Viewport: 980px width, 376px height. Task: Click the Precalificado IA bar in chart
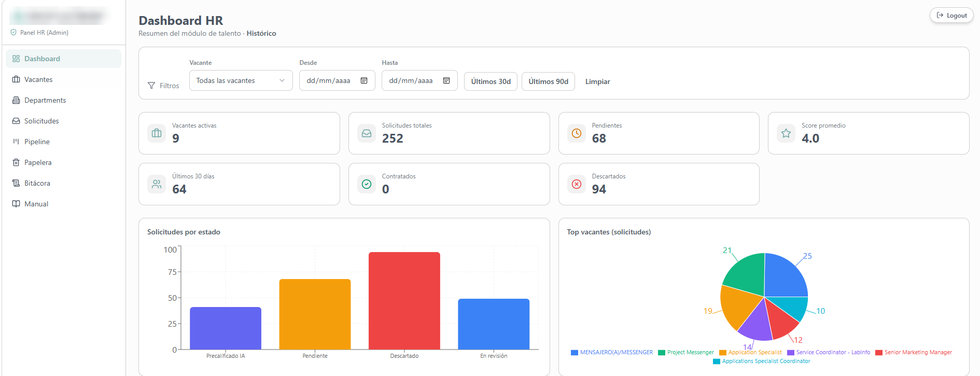[226, 328]
